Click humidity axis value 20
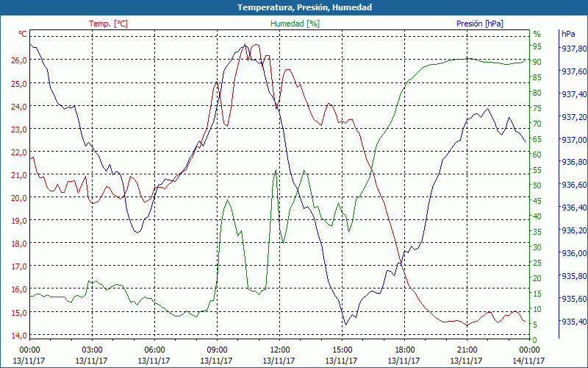Image resolution: width=588 pixels, height=368 pixels. point(537,278)
